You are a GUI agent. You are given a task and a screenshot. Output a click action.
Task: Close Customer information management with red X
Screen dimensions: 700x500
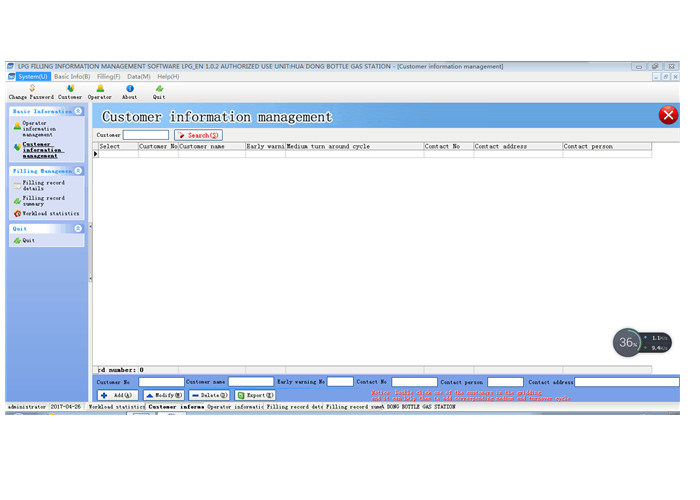pyautogui.click(x=668, y=115)
